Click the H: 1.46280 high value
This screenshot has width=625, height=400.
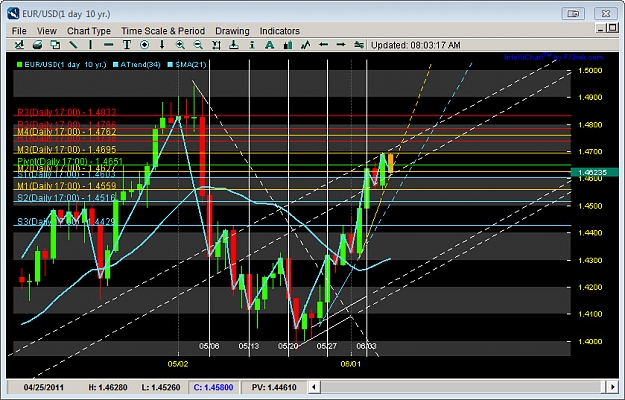pyautogui.click(x=108, y=387)
